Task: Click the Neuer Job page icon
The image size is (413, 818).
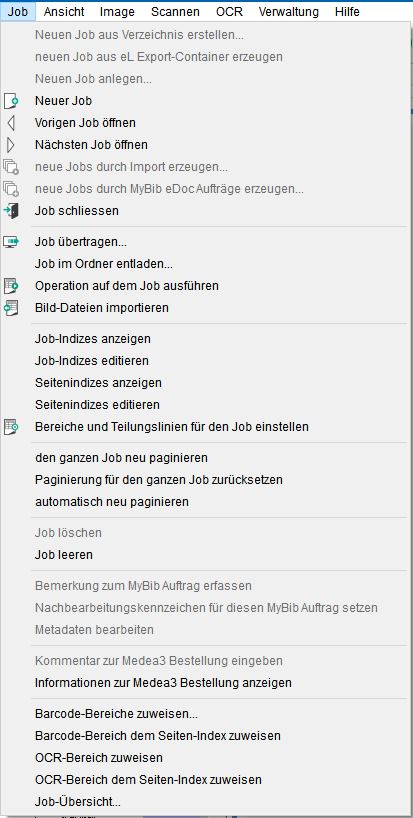Action: (11, 101)
